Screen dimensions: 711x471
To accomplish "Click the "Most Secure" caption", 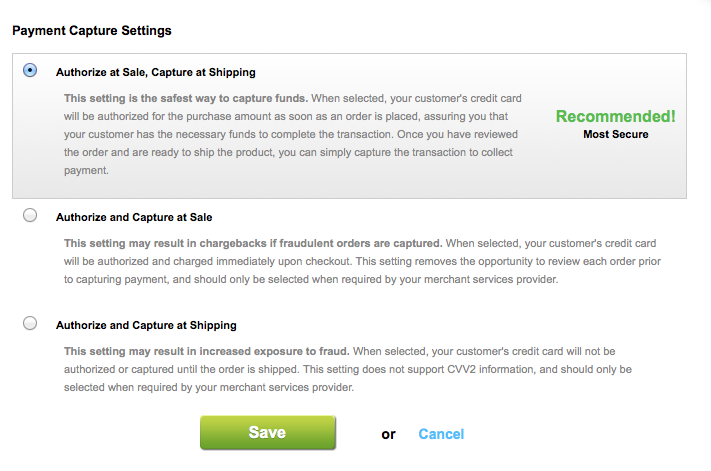I will (x=615, y=134).
